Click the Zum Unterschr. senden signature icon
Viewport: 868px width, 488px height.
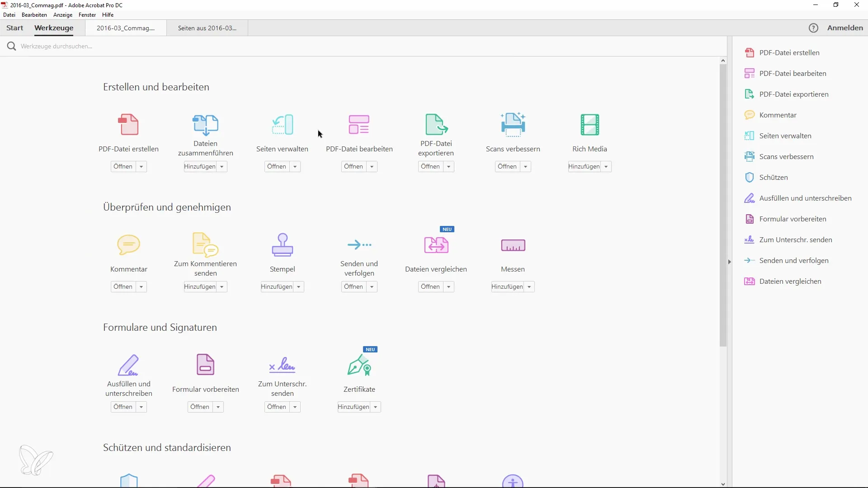pyautogui.click(x=282, y=365)
